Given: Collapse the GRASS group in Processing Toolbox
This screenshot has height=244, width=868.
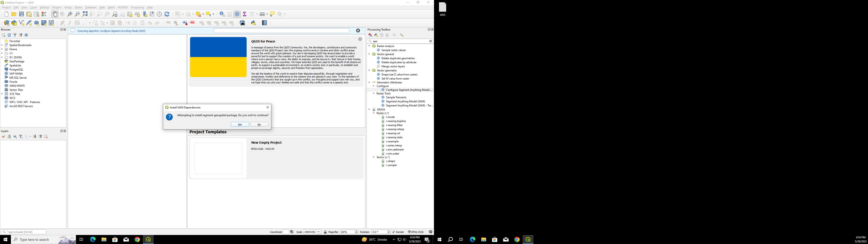Looking at the screenshot, I should coord(369,109).
